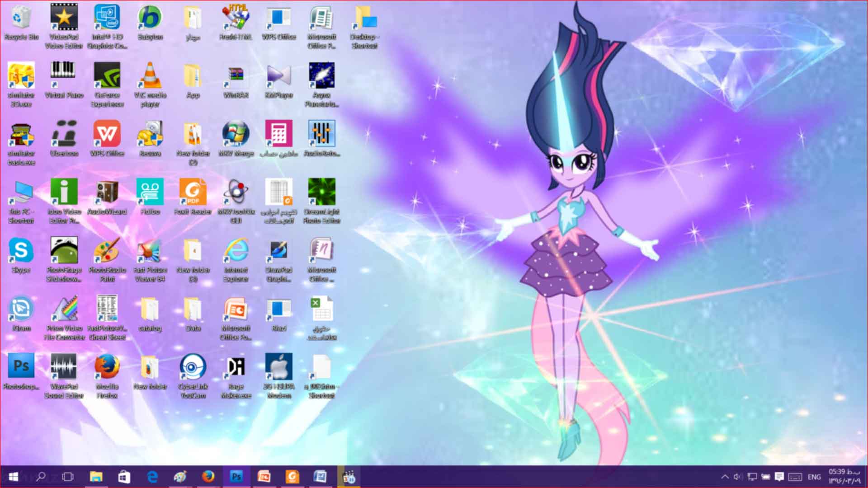Launch the Aciqra Planetarium shortcut
868x488 pixels.
[x=321, y=85]
